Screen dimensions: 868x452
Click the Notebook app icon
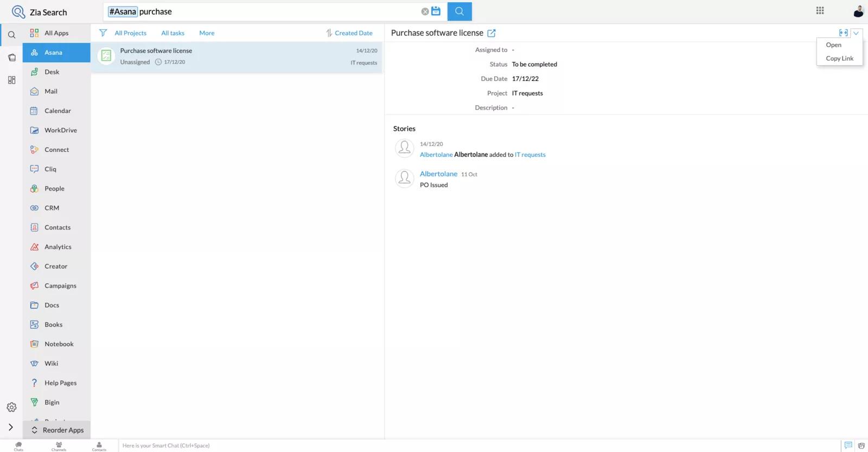[34, 344]
